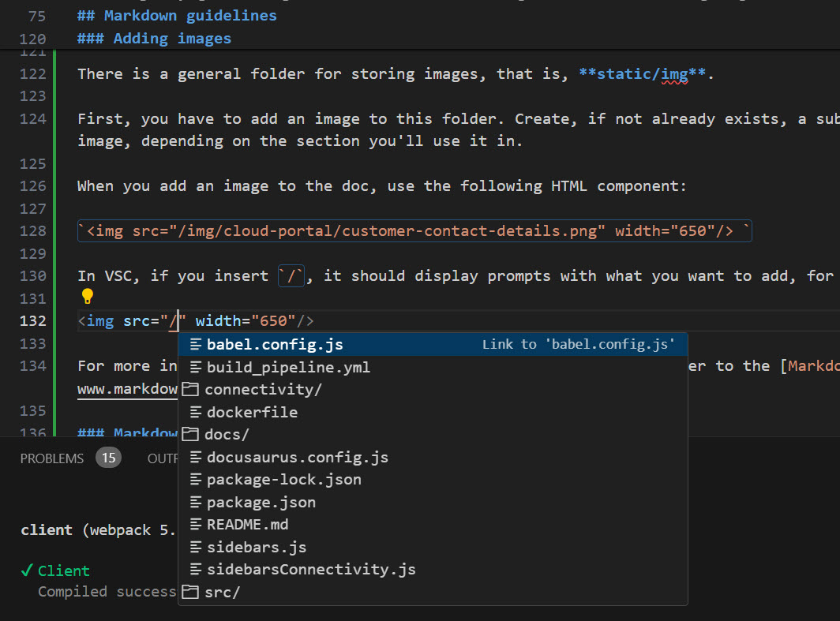Viewport: 840px width, 621px height.
Task: Select line number 122 in the gutter
Action: point(32,74)
